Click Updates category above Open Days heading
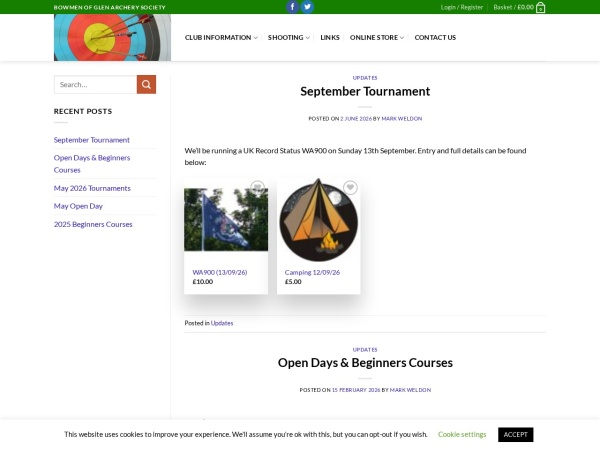 pyautogui.click(x=365, y=350)
